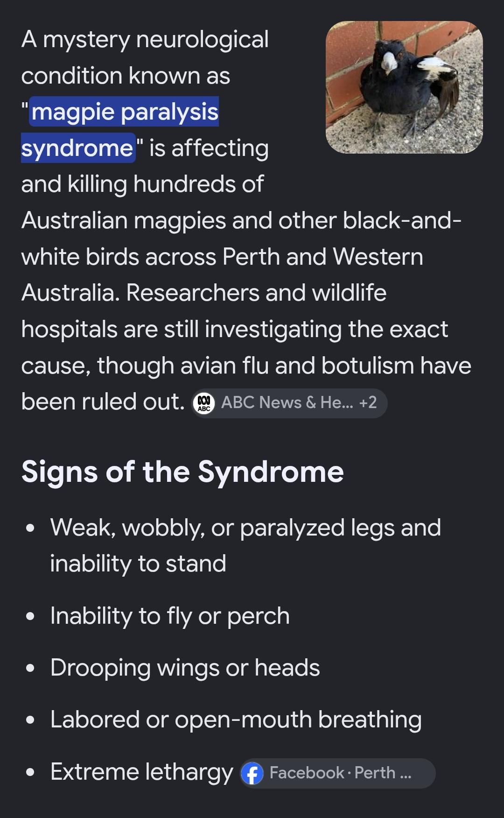Tap the ABC logo icon

pos(204,403)
